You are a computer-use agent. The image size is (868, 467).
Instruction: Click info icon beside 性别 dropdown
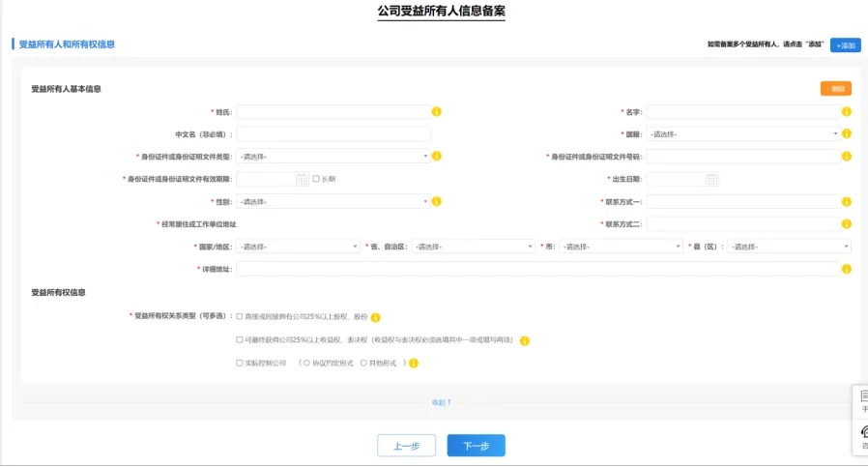[x=437, y=201]
